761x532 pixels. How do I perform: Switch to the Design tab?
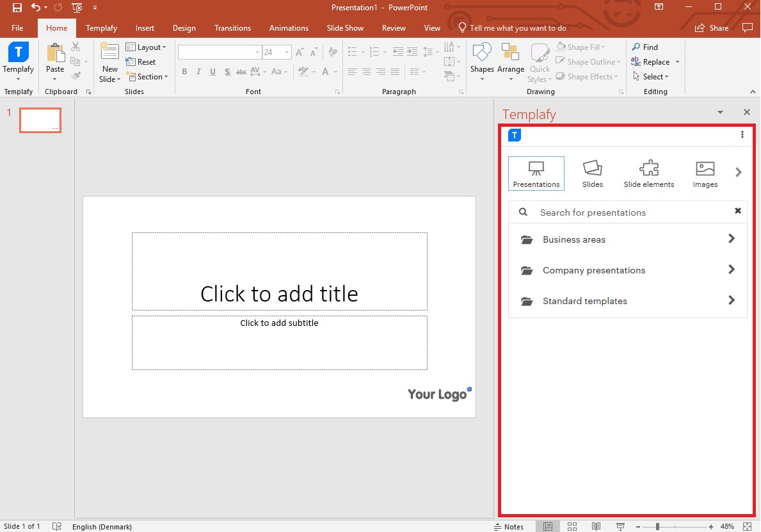point(184,28)
